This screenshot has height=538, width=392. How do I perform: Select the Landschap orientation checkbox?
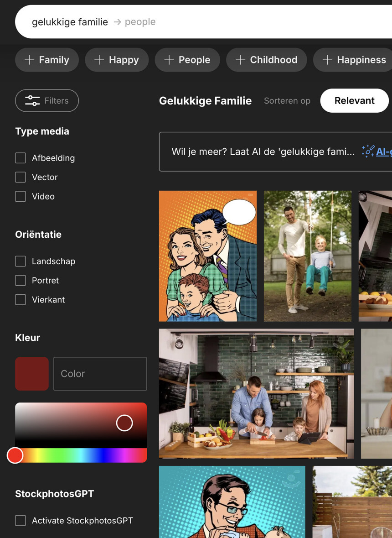pos(21,261)
